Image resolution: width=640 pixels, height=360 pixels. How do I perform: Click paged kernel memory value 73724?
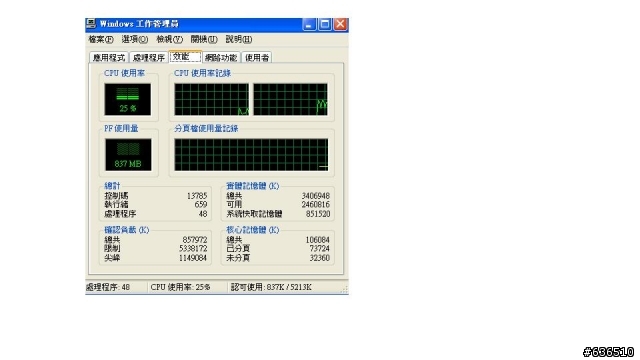320,249
